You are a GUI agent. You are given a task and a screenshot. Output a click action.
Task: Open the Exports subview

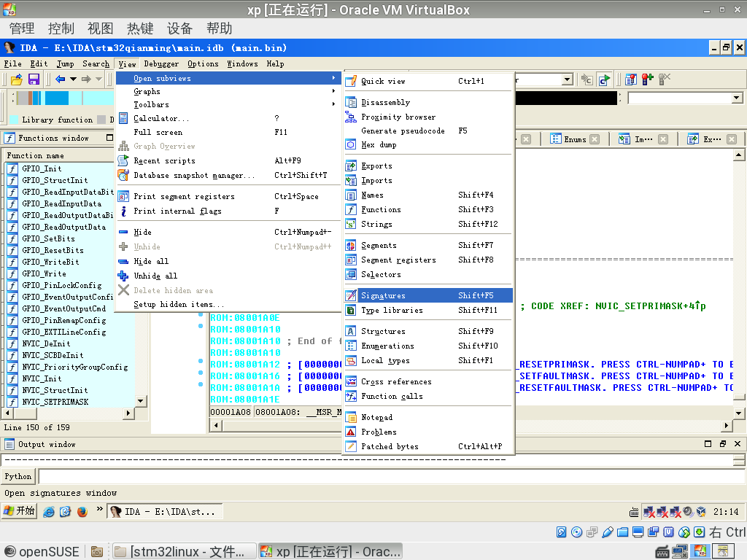[428, 166]
